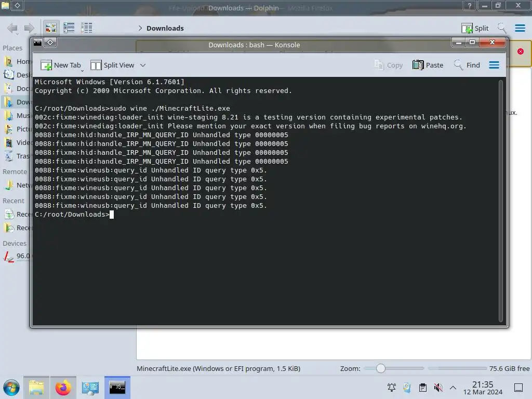Switch Dolphin to Icons view mode
Viewport: 532px width, 399px height.
(51, 28)
